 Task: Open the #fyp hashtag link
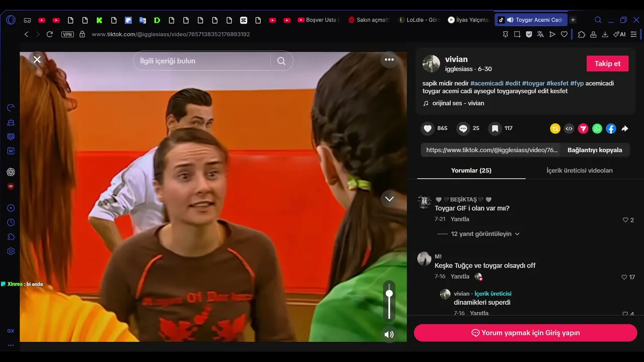577,83
